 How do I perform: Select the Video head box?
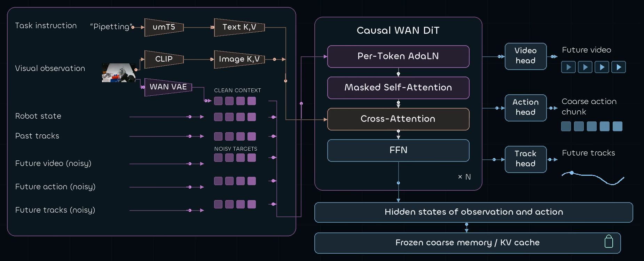[526, 56]
